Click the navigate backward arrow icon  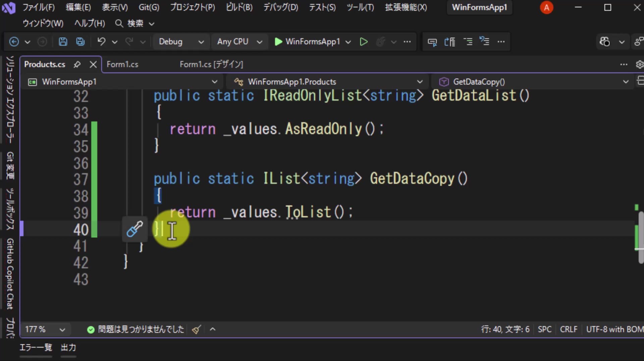[x=14, y=42]
